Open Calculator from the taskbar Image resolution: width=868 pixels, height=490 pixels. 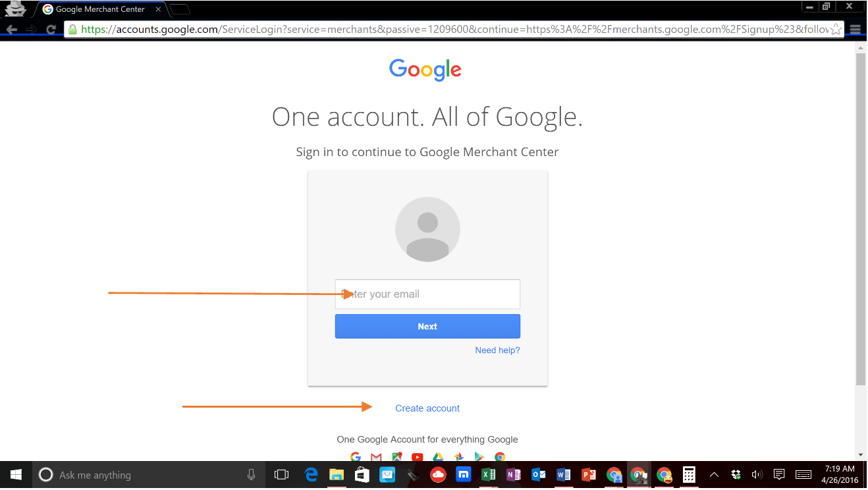(689, 475)
